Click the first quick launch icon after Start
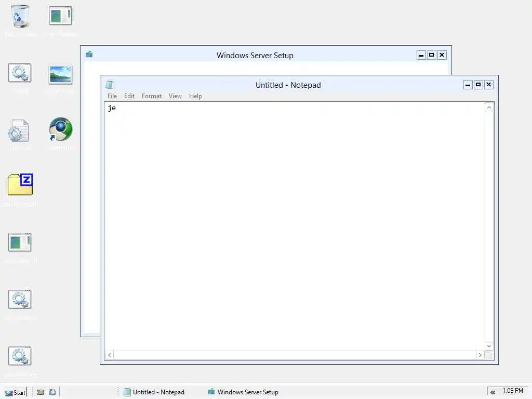This screenshot has width=532, height=399. pyautogui.click(x=41, y=392)
